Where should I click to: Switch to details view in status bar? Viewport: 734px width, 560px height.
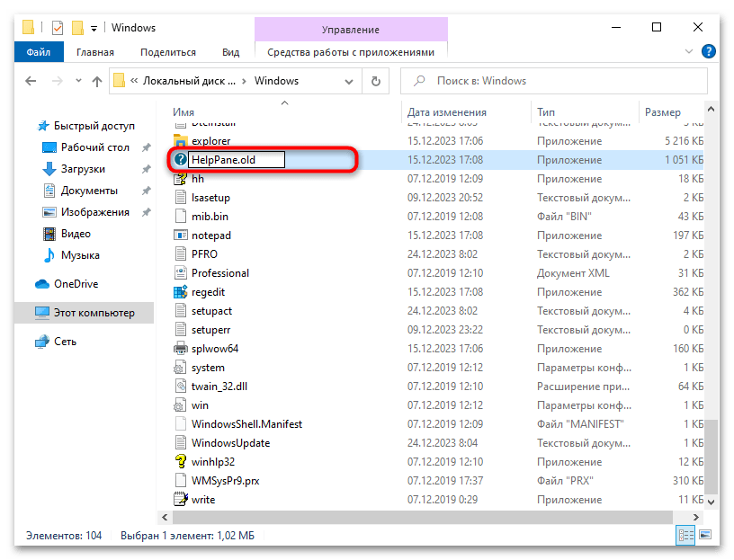click(x=685, y=535)
